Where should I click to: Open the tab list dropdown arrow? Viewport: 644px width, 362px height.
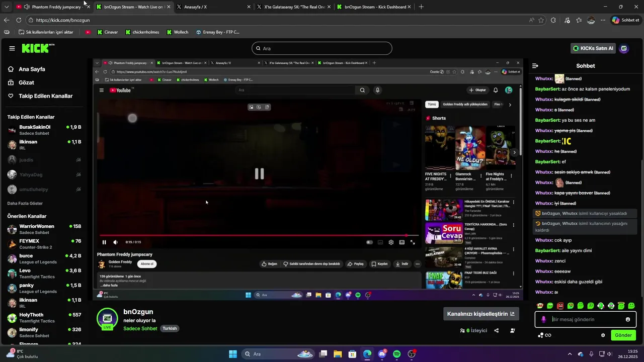pyautogui.click(x=6, y=7)
